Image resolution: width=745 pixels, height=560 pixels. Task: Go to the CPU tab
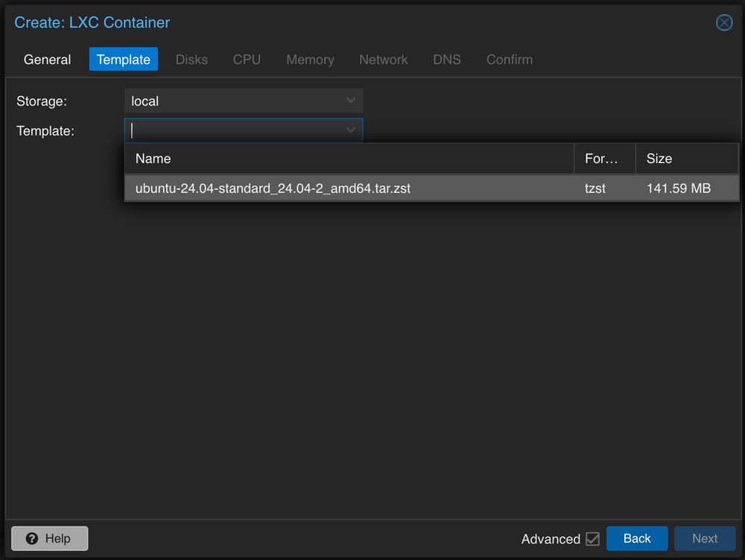247,60
